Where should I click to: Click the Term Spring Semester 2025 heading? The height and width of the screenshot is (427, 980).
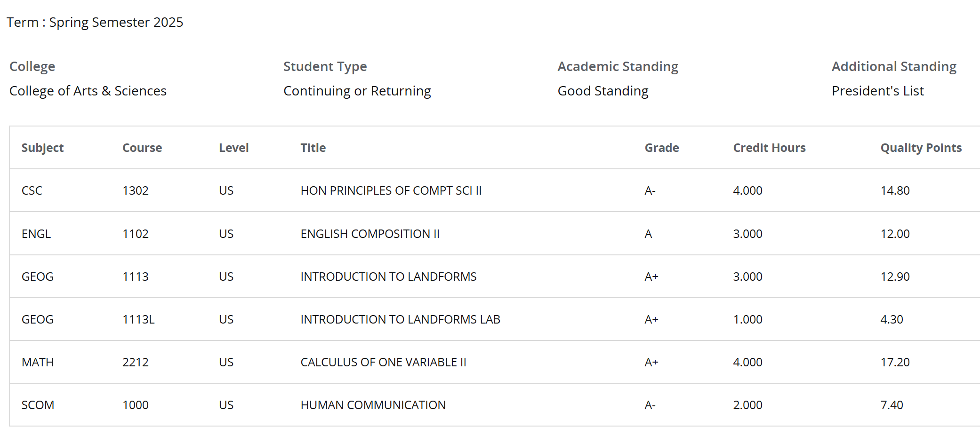tap(95, 22)
